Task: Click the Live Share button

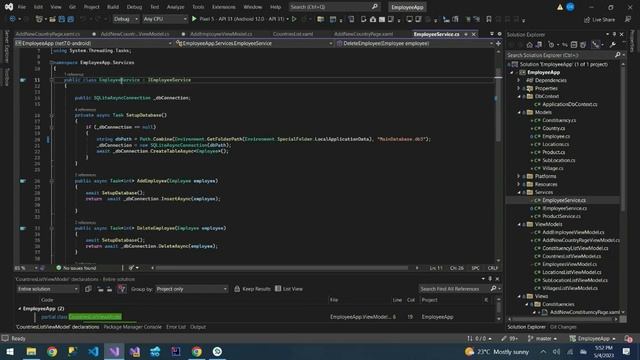Action: coord(599,20)
